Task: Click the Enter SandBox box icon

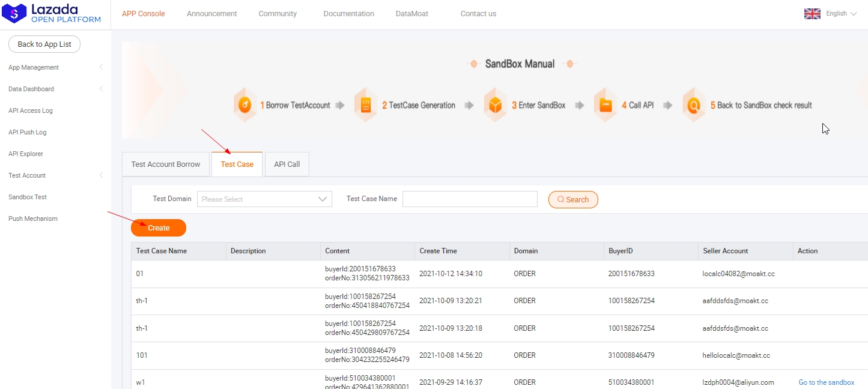Action: [x=496, y=106]
